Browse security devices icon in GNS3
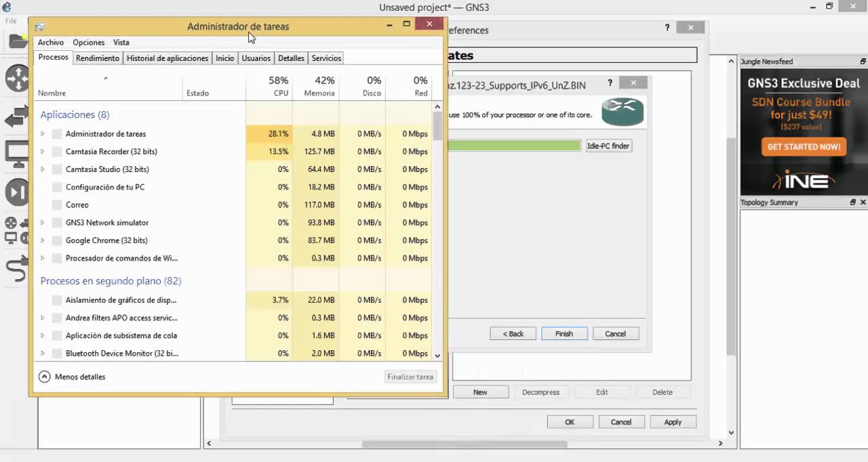The height and width of the screenshot is (462, 868). 16,192
